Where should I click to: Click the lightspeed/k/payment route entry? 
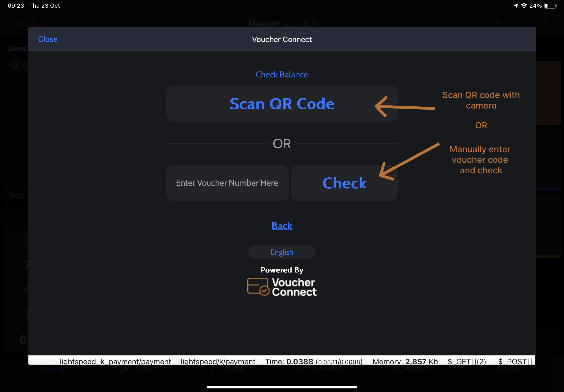218,361
